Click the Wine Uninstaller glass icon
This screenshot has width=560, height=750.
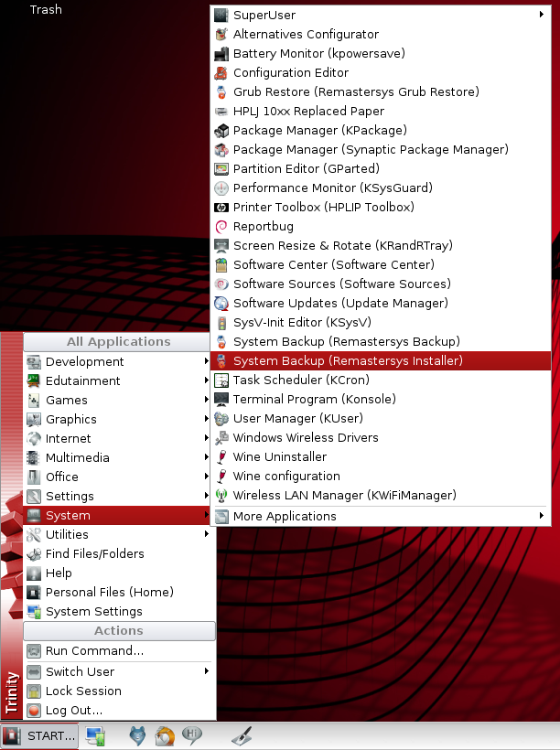[x=221, y=456]
